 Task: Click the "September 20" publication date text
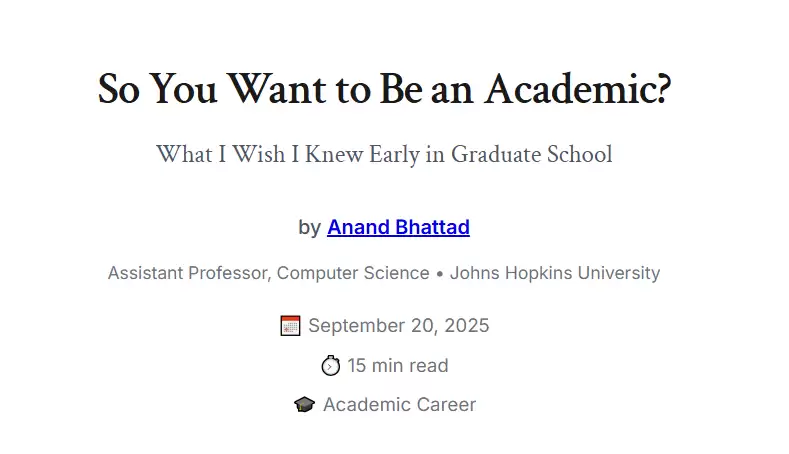point(372,325)
